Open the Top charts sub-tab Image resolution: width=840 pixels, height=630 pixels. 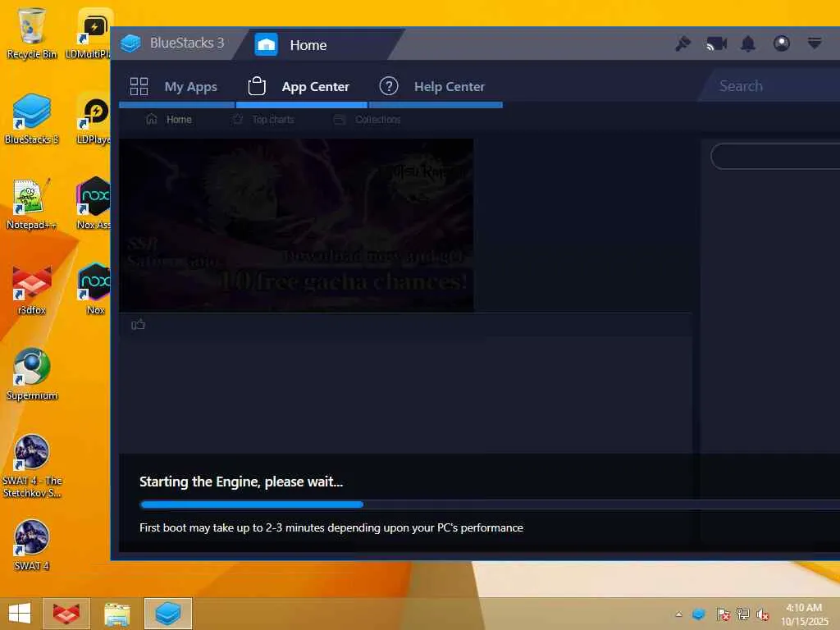tap(272, 120)
